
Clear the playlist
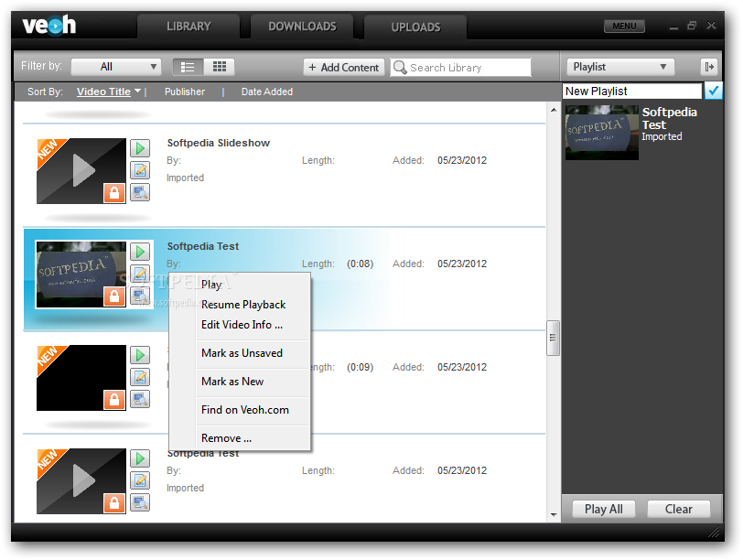coord(678,509)
